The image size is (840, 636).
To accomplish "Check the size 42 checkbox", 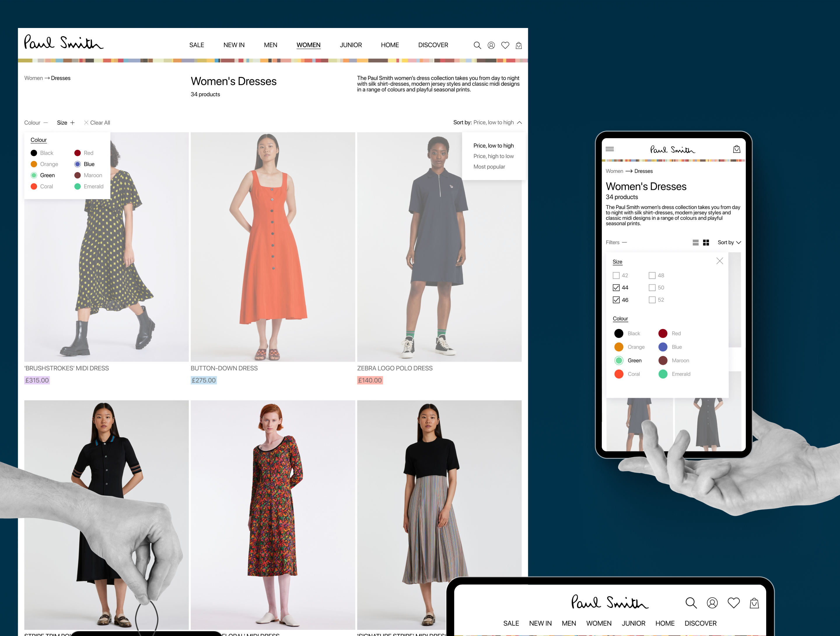I will click(616, 276).
